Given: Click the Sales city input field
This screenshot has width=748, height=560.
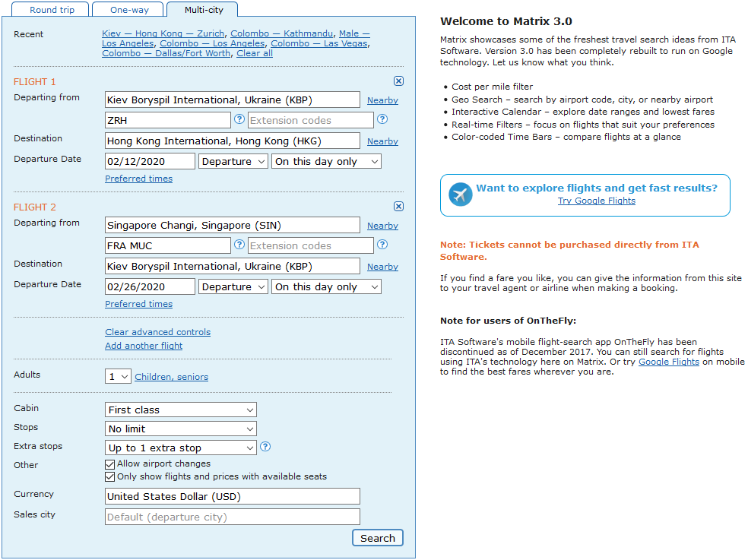Looking at the screenshot, I should (x=233, y=517).
